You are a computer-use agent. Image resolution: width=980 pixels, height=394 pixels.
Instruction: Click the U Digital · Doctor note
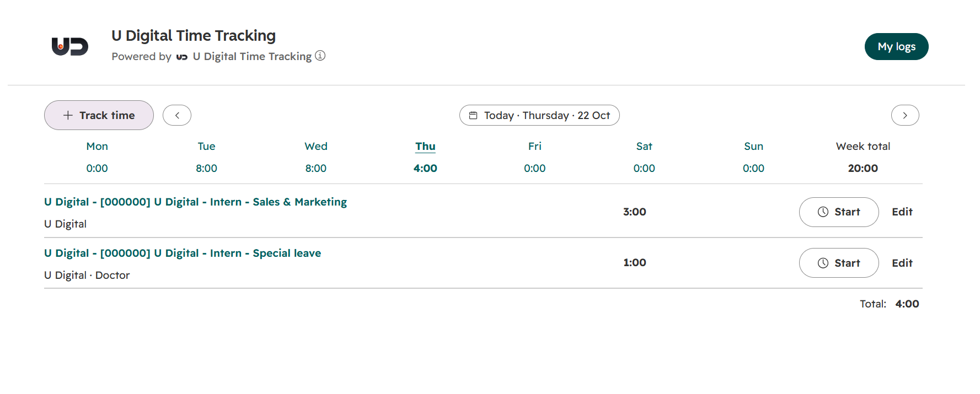pos(87,275)
